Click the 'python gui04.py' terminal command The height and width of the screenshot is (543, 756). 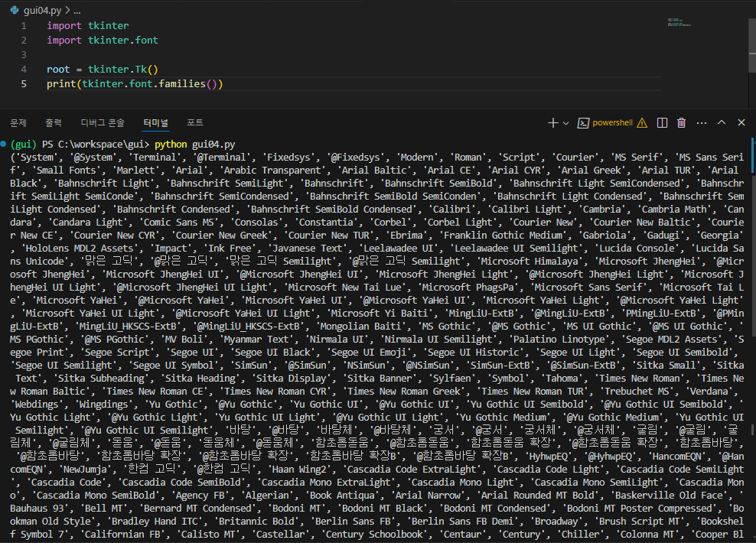[195, 145]
